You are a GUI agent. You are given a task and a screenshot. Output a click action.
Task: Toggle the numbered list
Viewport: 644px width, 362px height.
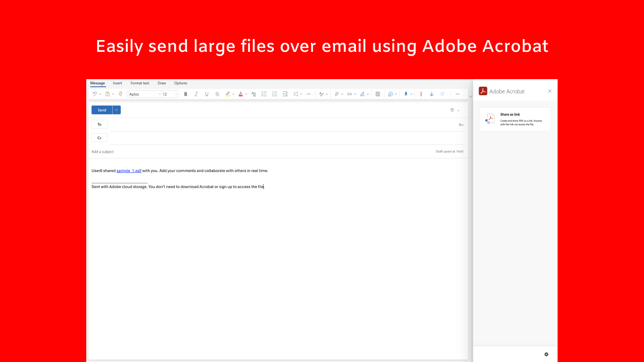pos(275,94)
